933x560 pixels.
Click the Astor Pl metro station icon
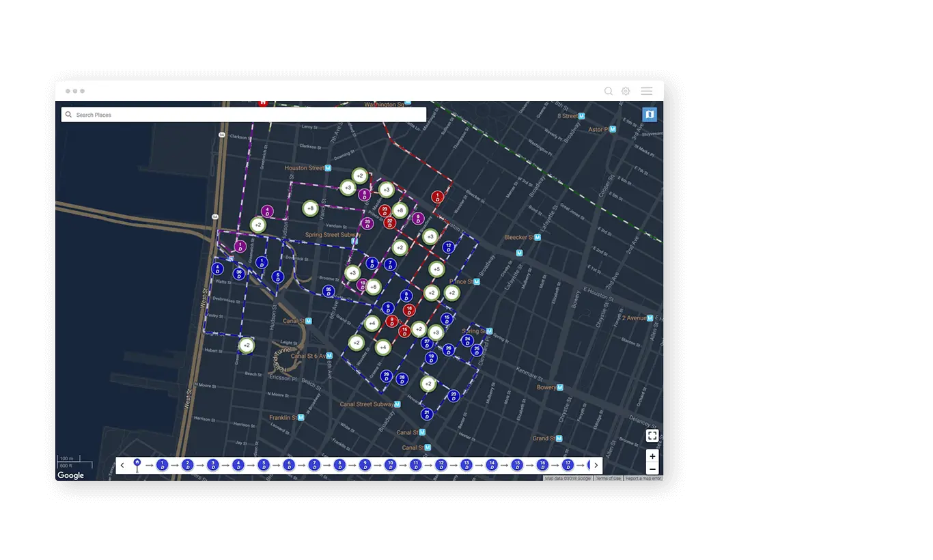click(612, 129)
